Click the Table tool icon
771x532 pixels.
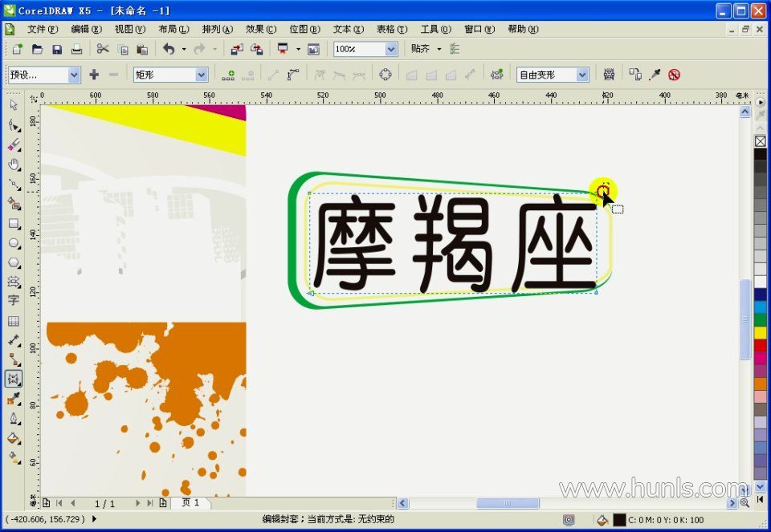tap(14, 321)
